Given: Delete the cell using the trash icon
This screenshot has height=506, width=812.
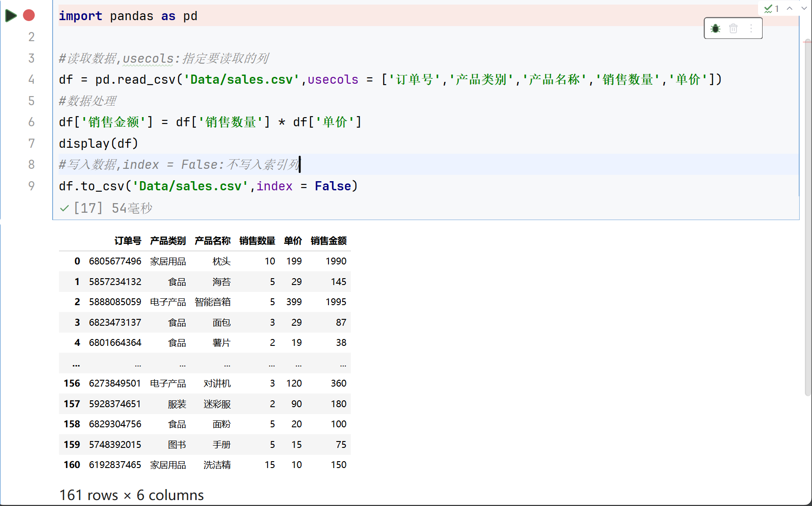Looking at the screenshot, I should [733, 28].
